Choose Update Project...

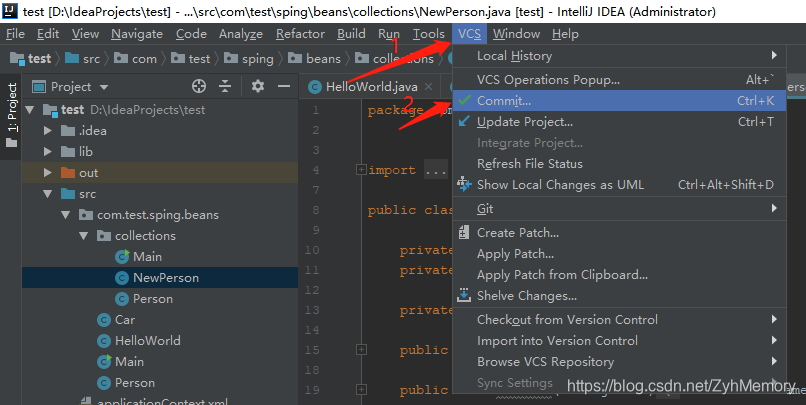pyautogui.click(x=619, y=122)
